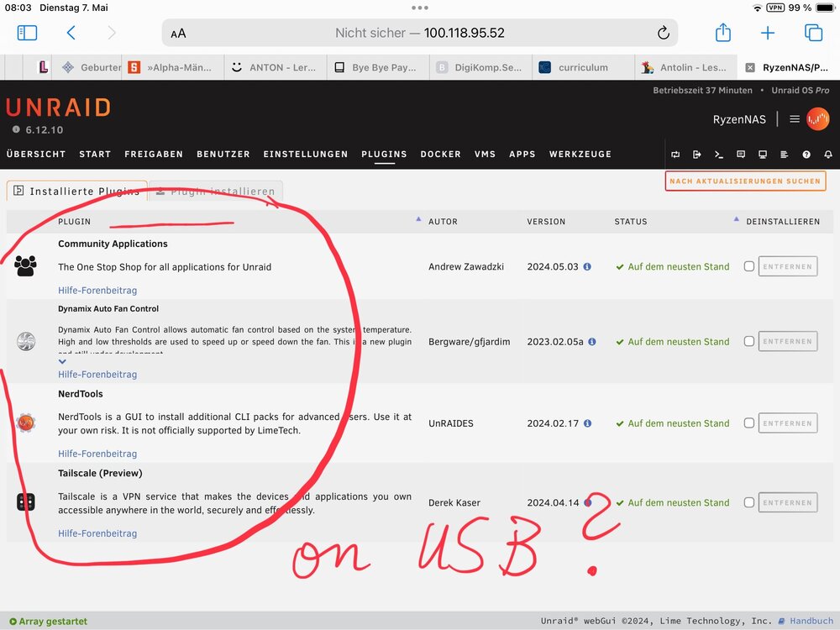This screenshot has height=630, width=840.
Task: Check the uninstall box for NerdTools
Action: [x=749, y=423]
